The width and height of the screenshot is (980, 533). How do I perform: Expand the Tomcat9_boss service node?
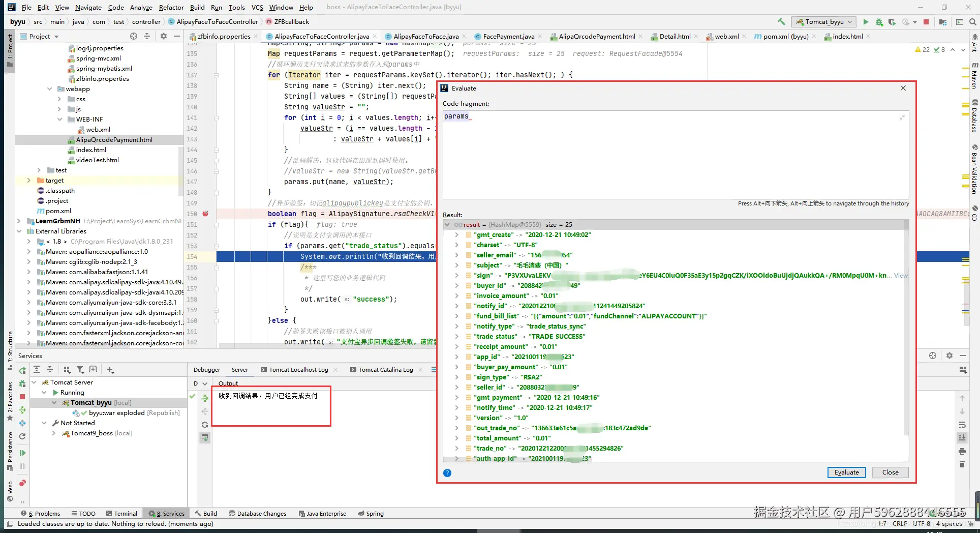tap(54, 433)
